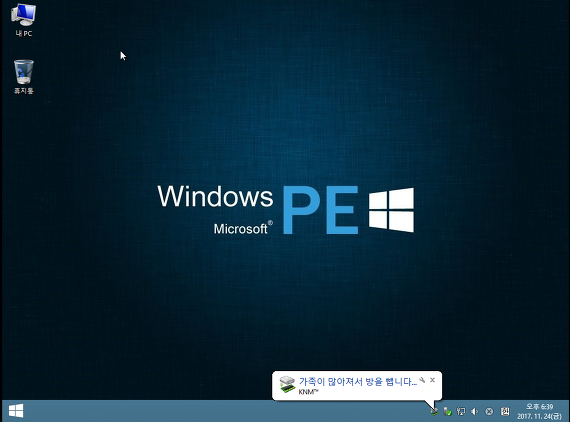Image resolution: width=570 pixels, height=422 pixels.
Task: Open the network tray icon
Action: pos(461,411)
